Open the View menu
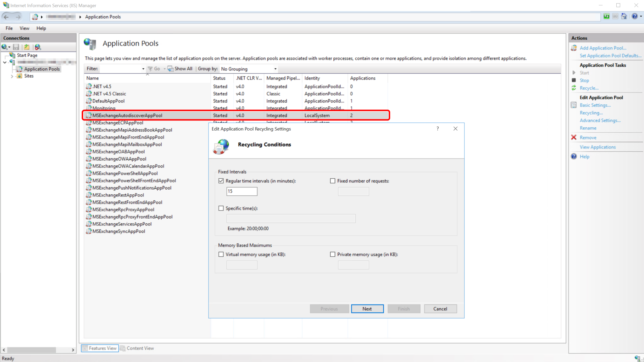Image resolution: width=644 pixels, height=362 pixels. point(24,28)
